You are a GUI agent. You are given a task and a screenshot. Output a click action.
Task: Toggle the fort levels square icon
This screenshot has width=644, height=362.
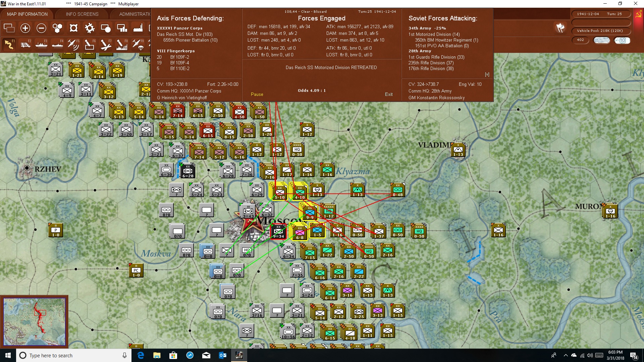pyautogui.click(x=73, y=28)
